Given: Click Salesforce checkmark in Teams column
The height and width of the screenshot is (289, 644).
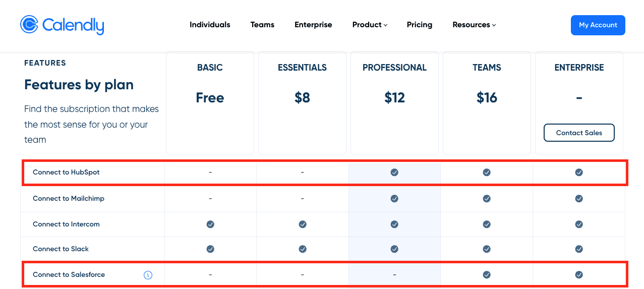Looking at the screenshot, I should [487, 275].
